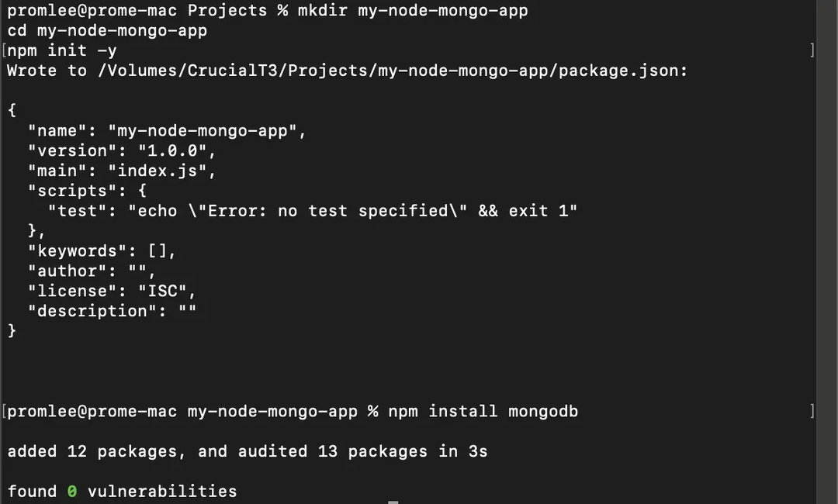Click the cd my-node-mongo-app command line
The height and width of the screenshot is (504, 838).
[107, 30]
